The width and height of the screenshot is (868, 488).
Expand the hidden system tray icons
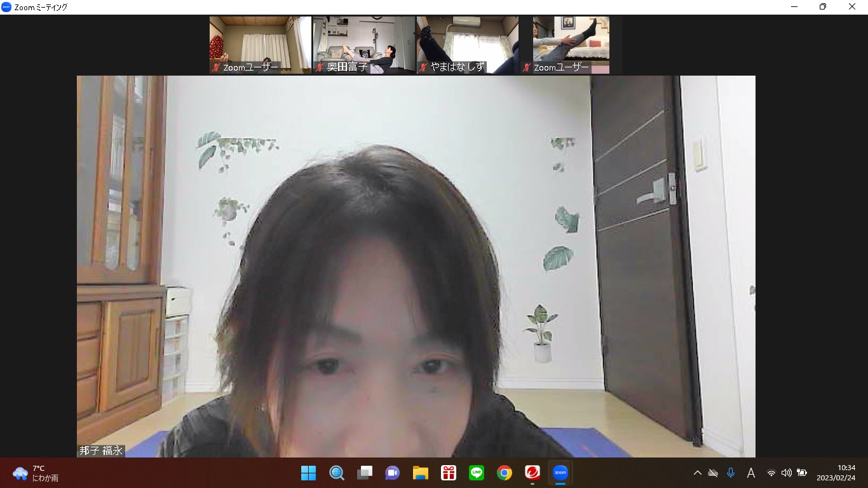pyautogui.click(x=697, y=473)
